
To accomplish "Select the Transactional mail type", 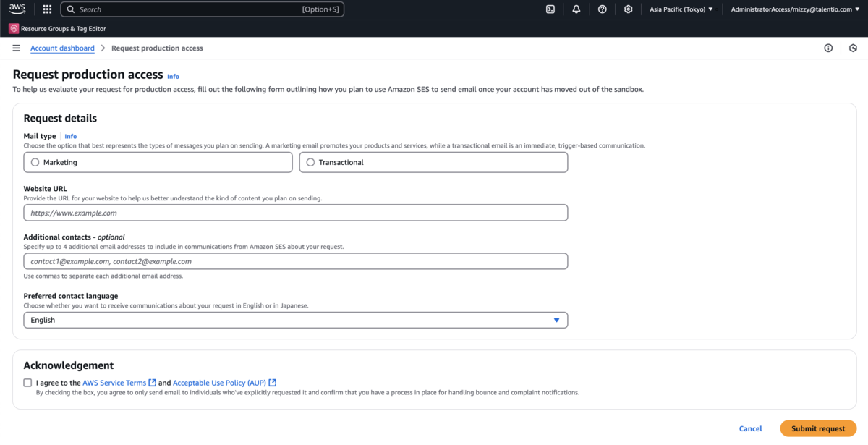I will (x=310, y=162).
